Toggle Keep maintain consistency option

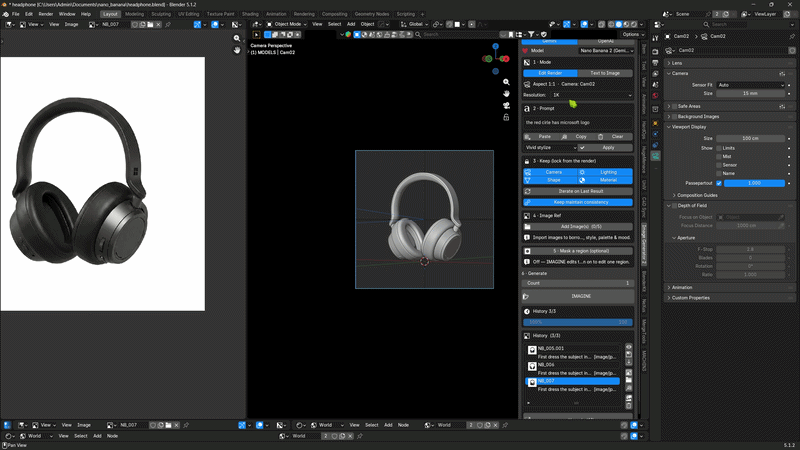tap(578, 203)
